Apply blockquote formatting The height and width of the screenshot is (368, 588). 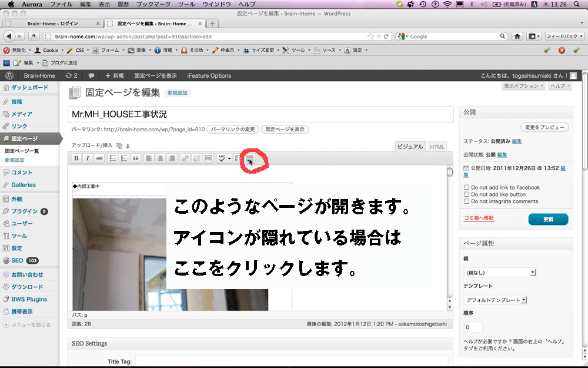point(136,158)
